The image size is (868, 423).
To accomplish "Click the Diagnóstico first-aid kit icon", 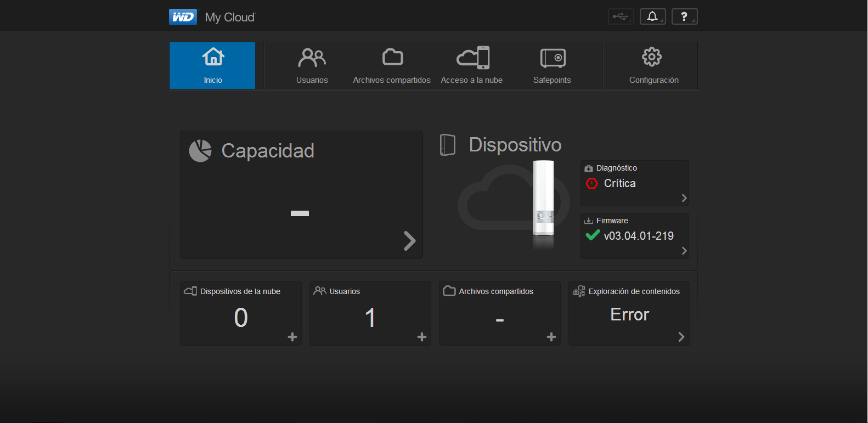I will click(x=589, y=168).
